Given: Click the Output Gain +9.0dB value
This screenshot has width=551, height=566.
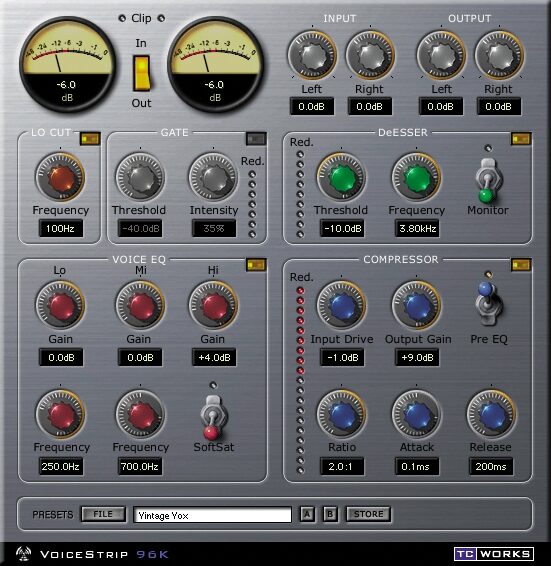Looking at the screenshot, I should click(417, 357).
